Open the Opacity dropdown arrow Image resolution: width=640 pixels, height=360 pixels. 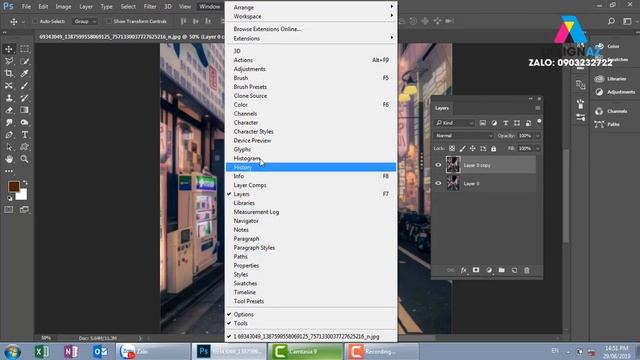(538, 136)
